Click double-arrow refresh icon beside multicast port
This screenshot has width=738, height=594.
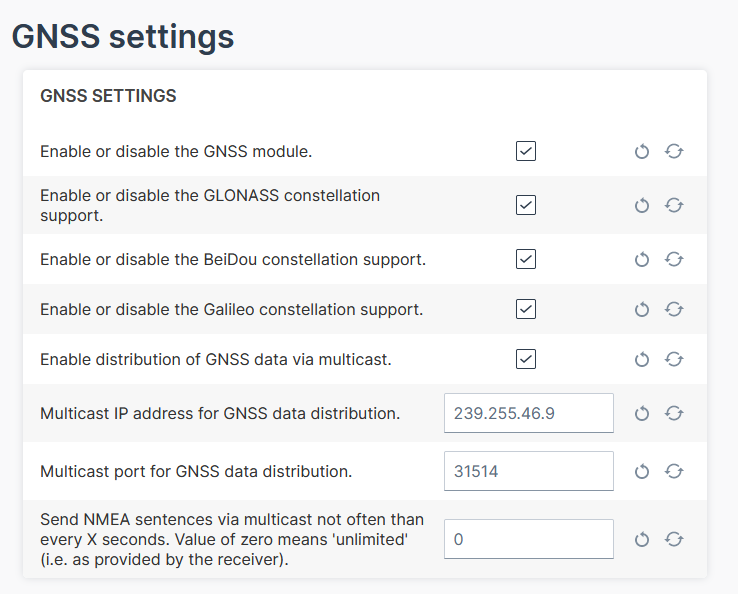tap(674, 471)
